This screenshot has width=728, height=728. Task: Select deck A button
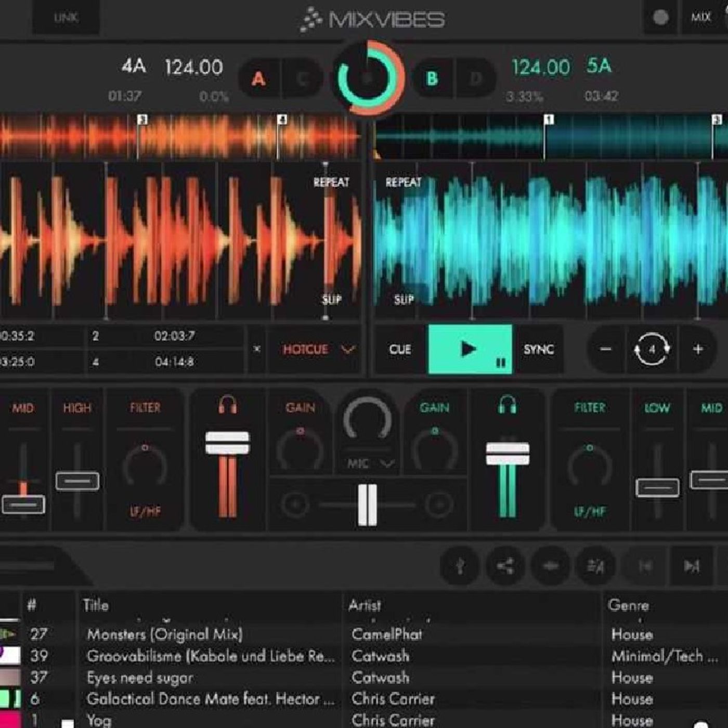258,79
